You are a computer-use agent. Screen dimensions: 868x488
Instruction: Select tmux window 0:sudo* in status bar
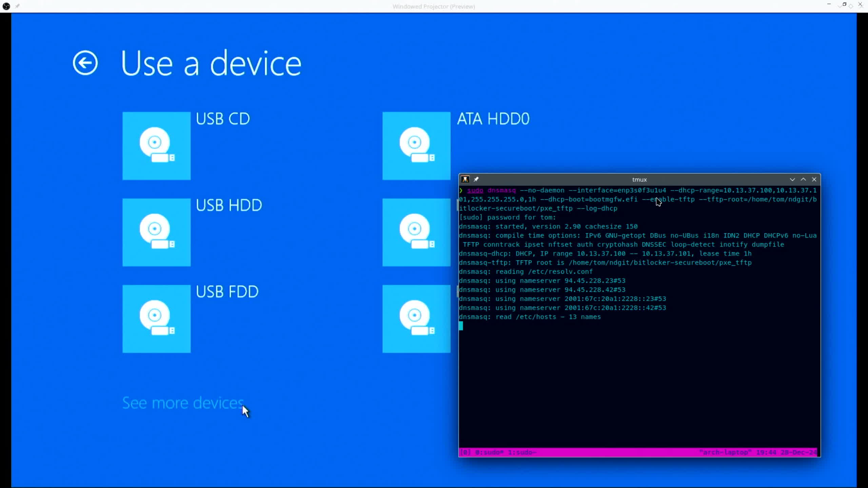[489, 452]
